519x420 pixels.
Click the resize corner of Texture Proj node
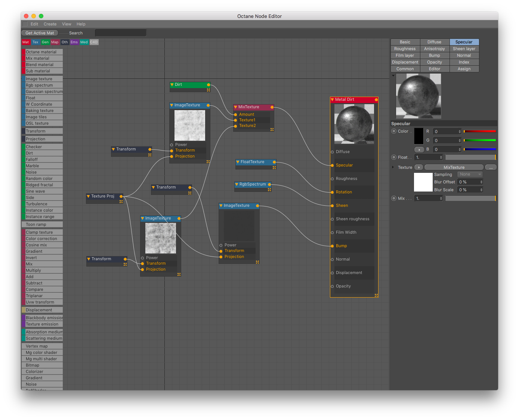click(121, 202)
